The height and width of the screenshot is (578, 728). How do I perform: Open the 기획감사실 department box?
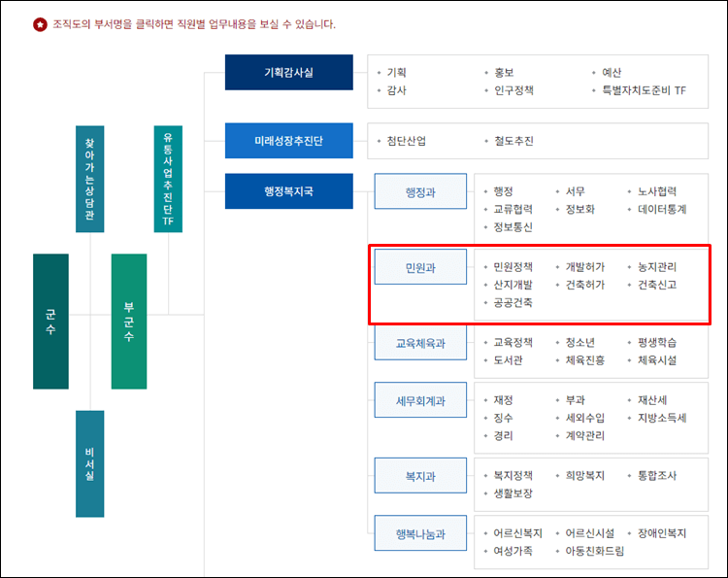pos(289,73)
